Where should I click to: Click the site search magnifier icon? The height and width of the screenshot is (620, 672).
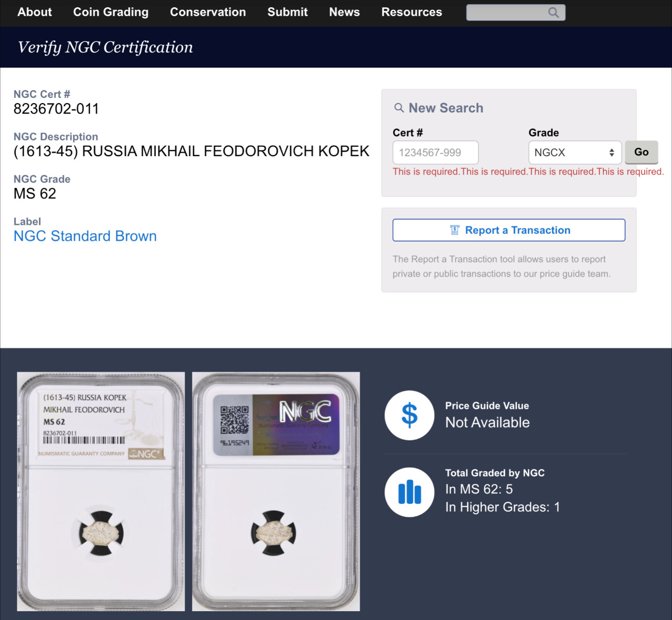tap(554, 12)
